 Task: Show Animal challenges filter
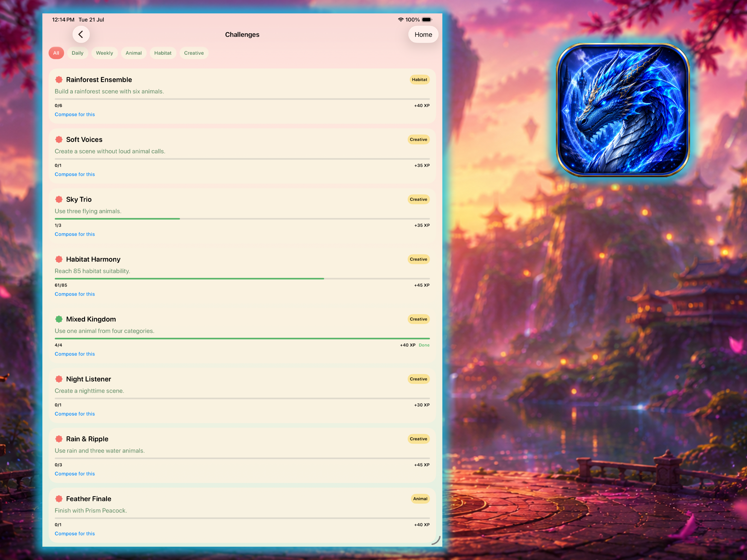coord(133,53)
